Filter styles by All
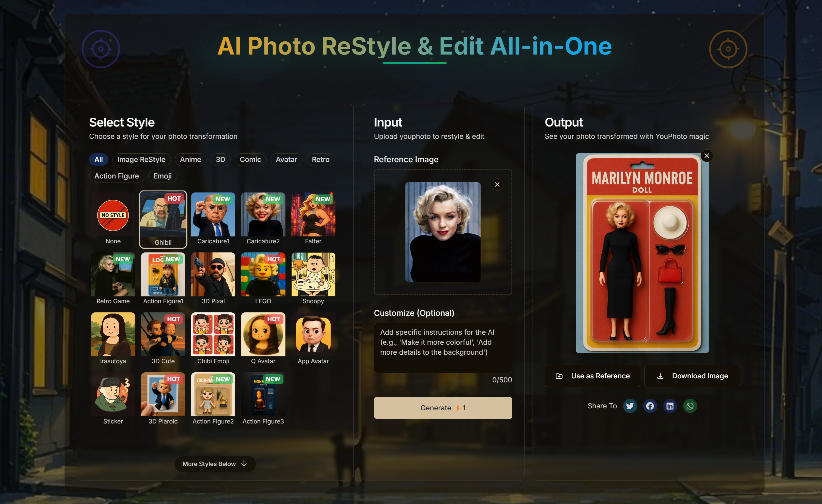Viewport: 822px width, 504px height. coord(98,159)
